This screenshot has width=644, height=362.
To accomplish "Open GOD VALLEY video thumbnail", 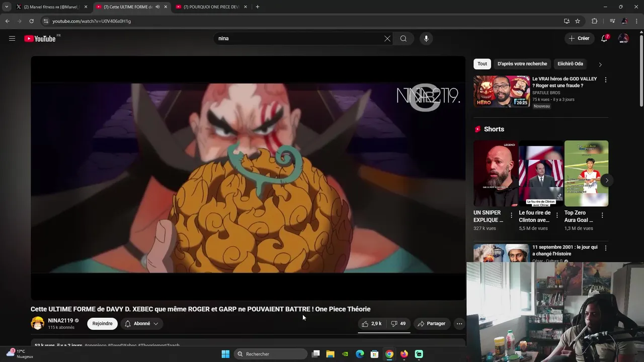I will (x=502, y=92).
